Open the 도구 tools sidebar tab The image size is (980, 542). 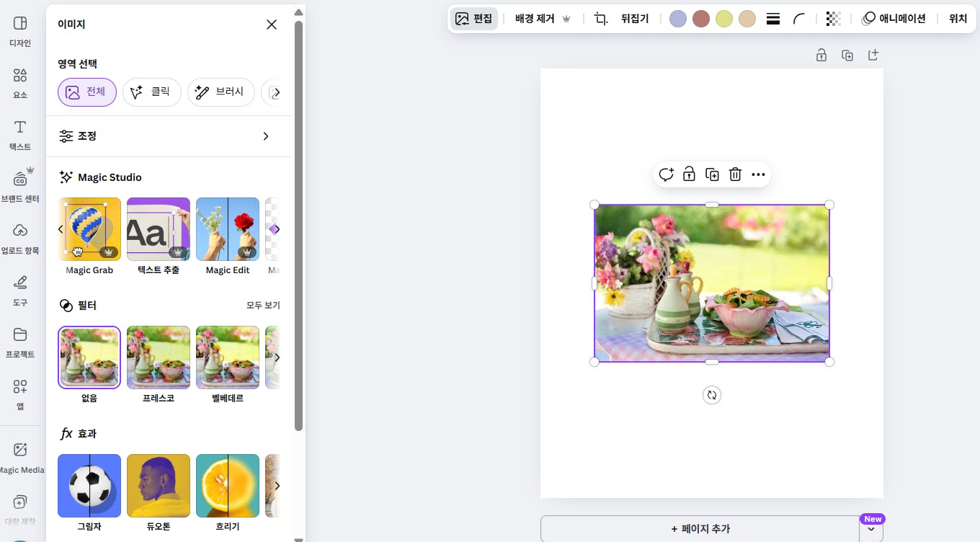[20, 291]
